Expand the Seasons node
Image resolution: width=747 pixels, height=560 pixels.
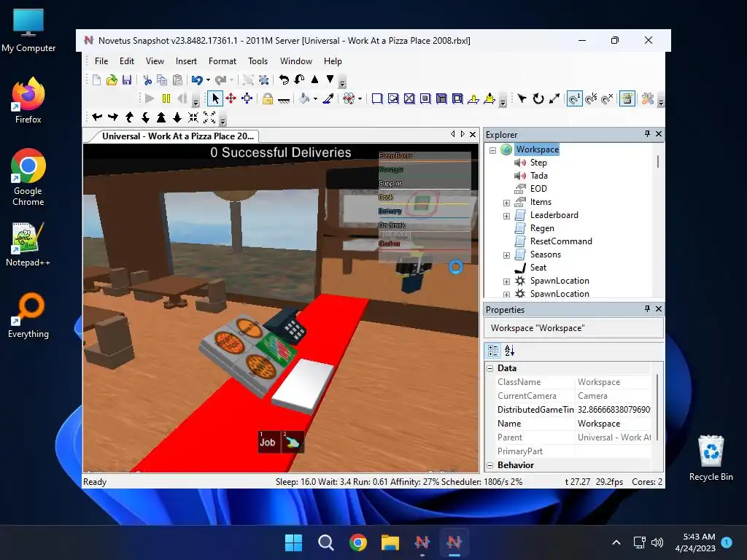coord(506,255)
